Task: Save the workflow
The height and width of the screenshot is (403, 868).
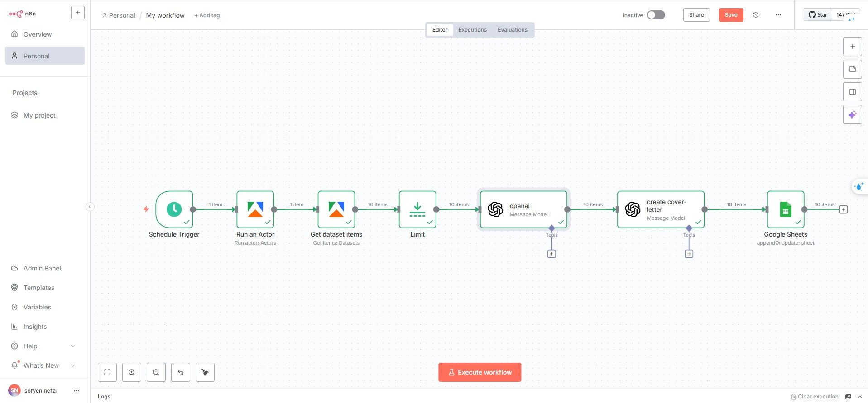Action: point(731,15)
